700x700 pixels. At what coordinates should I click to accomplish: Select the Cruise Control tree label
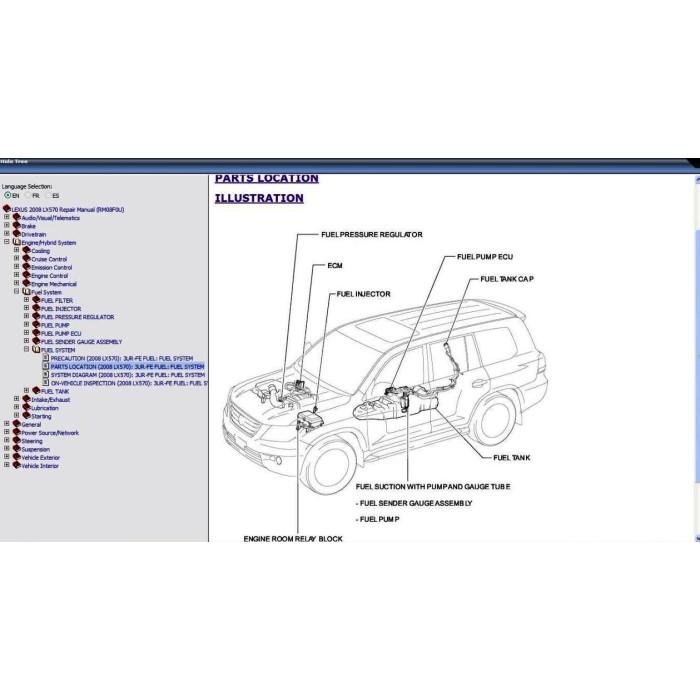click(x=49, y=259)
